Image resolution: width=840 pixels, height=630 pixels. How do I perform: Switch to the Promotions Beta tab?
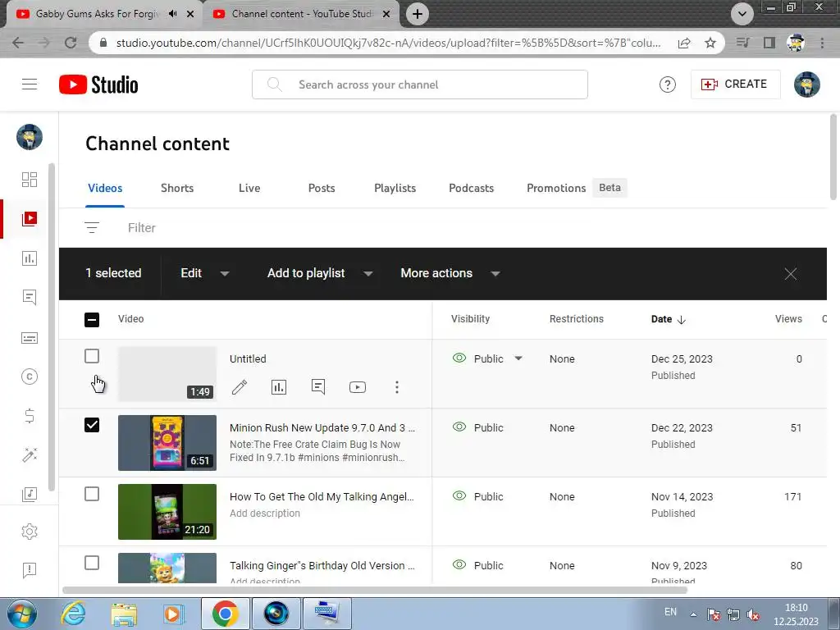click(x=577, y=188)
